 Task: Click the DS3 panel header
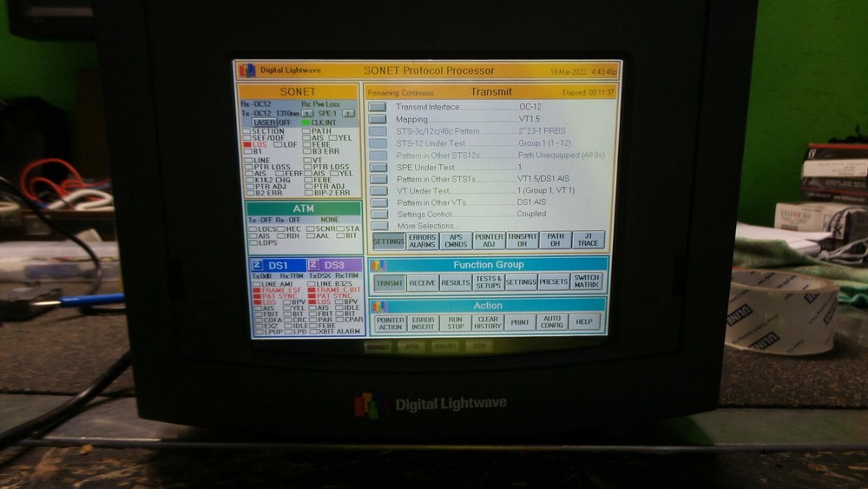pyautogui.click(x=334, y=265)
